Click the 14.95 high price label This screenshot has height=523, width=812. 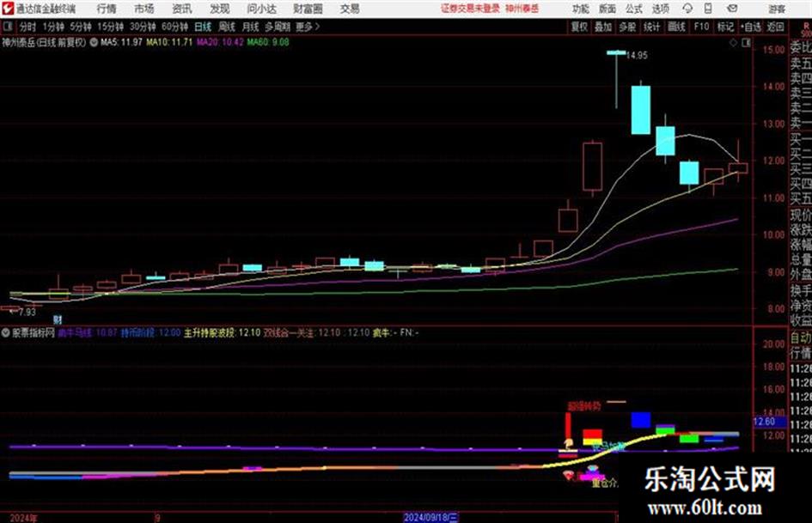[637, 55]
